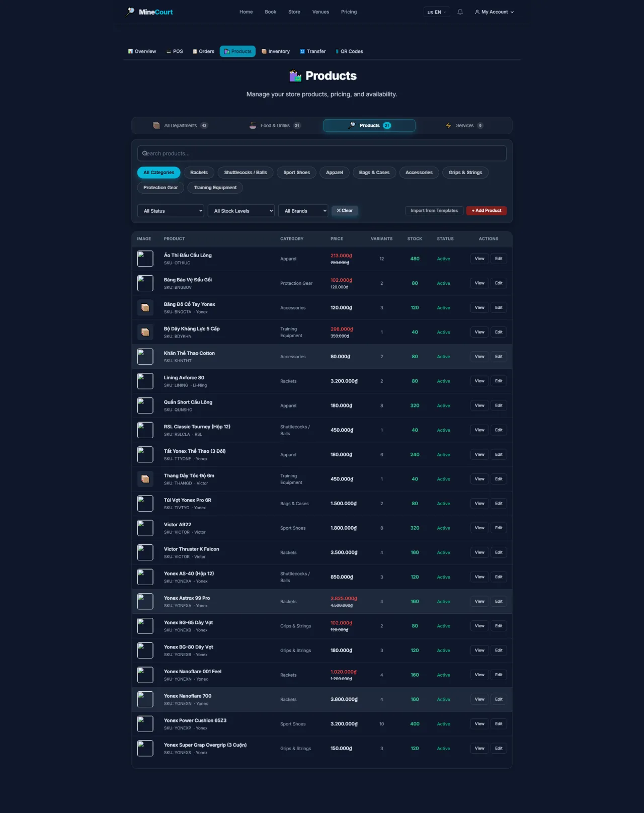
Task: Open the Transfer tab
Action: (x=313, y=51)
